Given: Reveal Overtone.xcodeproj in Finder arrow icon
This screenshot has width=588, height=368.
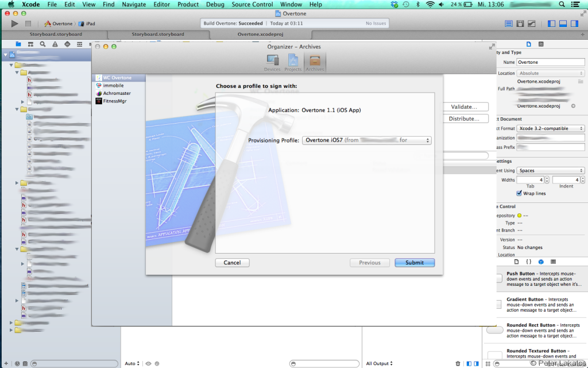Looking at the screenshot, I should click(x=573, y=106).
